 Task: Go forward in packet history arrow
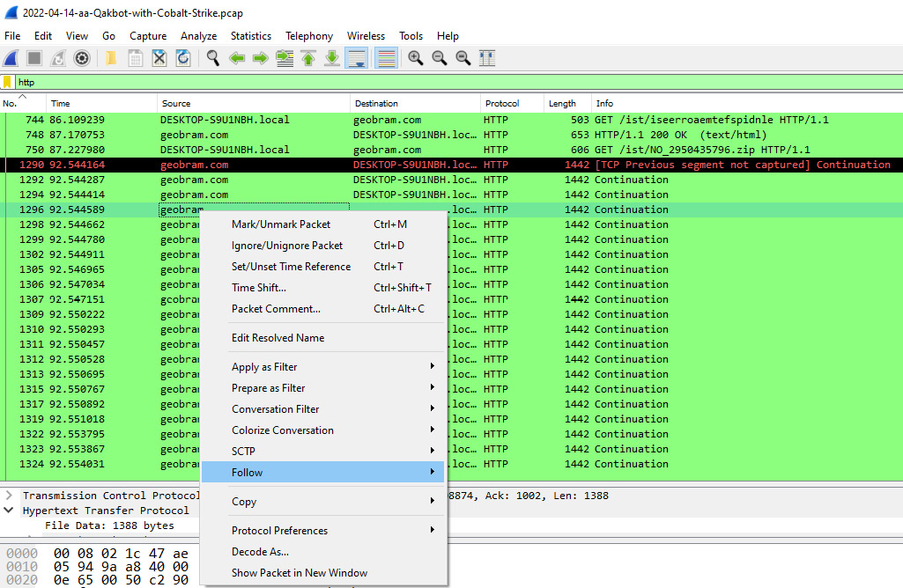click(260, 58)
